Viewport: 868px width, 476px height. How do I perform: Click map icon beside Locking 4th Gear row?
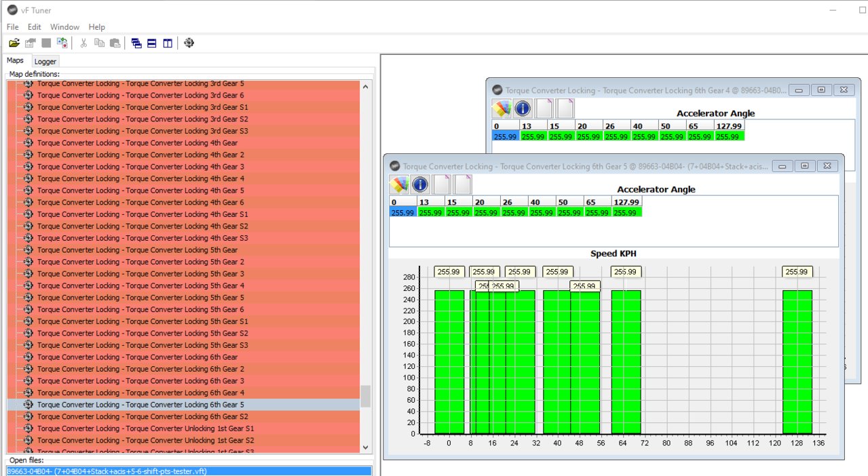(29, 142)
